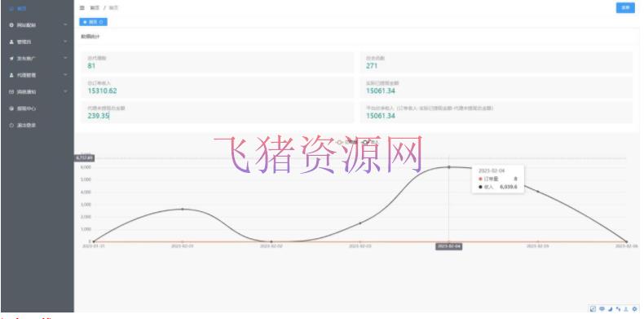The height and width of the screenshot is (319, 644).
Task: Click the dots punctuation icon in bottom-right toolbar
Action: click(x=619, y=308)
